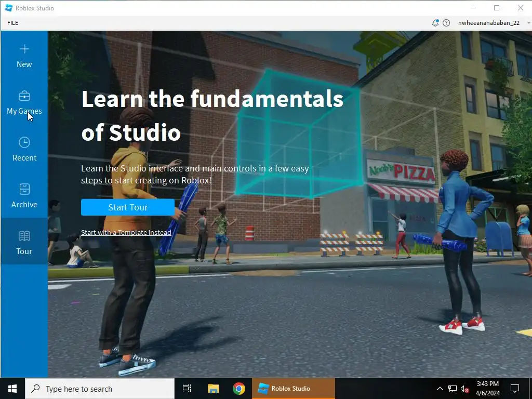532x399 pixels.
Task: Click the Start Tour button
Action: 128,207
